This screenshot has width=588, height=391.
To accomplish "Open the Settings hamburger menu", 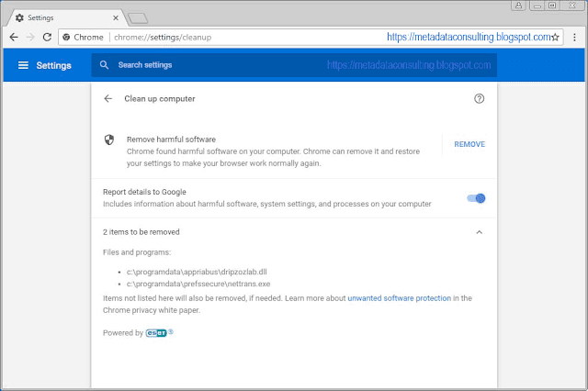I will click(x=24, y=65).
